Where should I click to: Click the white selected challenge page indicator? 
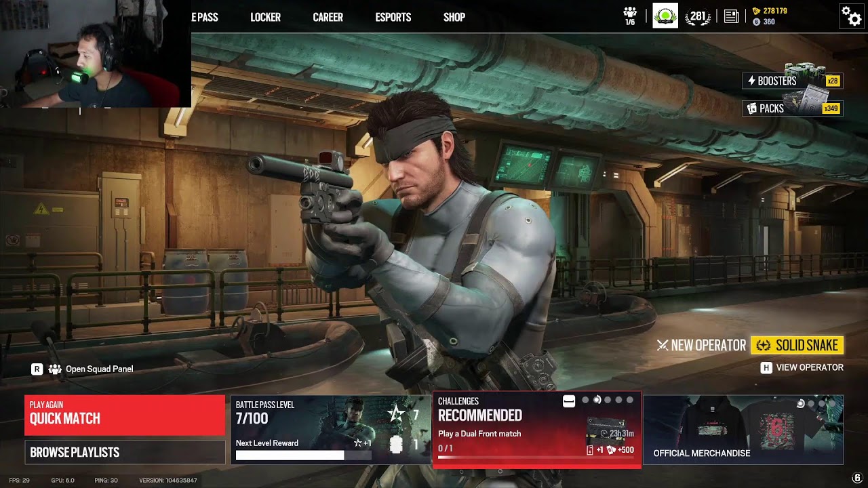click(x=569, y=401)
